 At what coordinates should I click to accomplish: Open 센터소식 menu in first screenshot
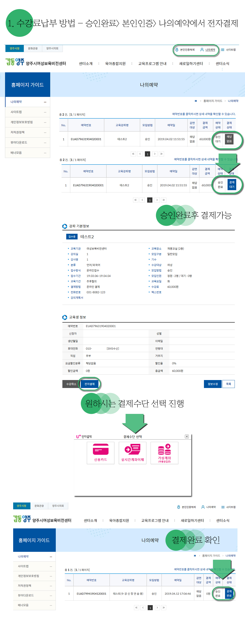click(x=223, y=64)
